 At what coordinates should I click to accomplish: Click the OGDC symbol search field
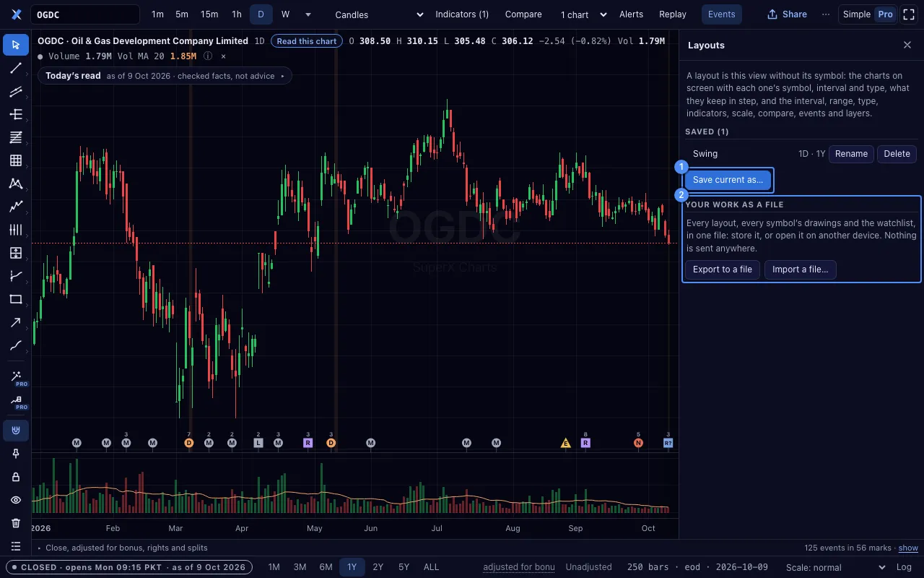85,14
